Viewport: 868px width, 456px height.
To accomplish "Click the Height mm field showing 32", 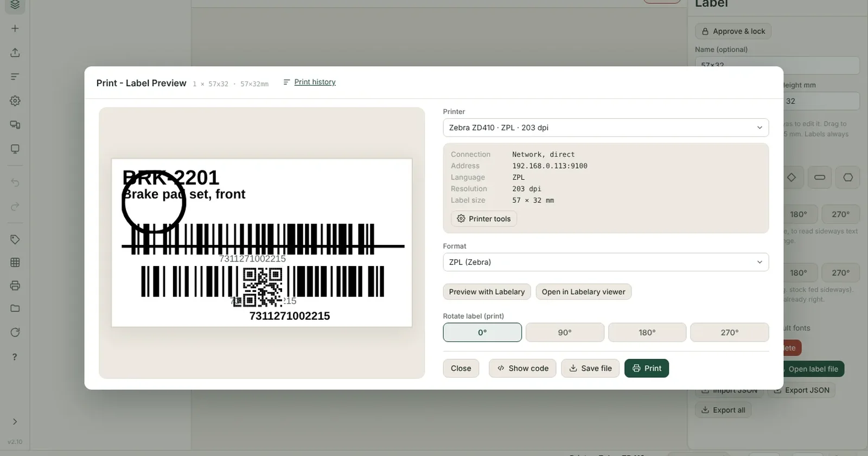I will pos(821,101).
